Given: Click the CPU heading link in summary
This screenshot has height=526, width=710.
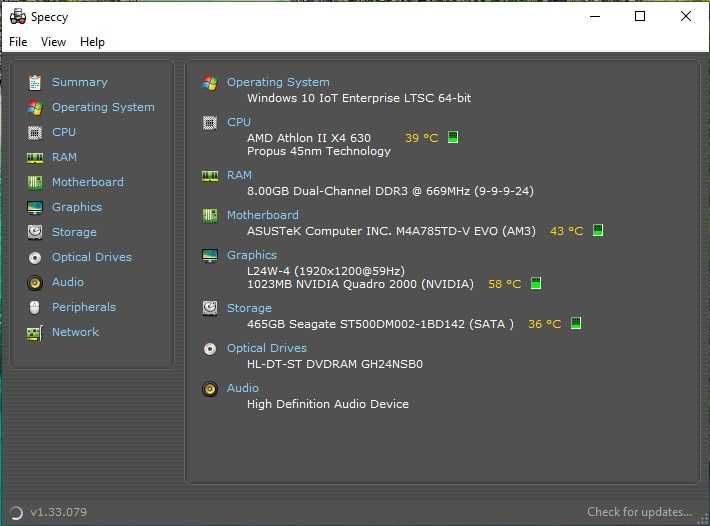Looking at the screenshot, I should pos(239,122).
